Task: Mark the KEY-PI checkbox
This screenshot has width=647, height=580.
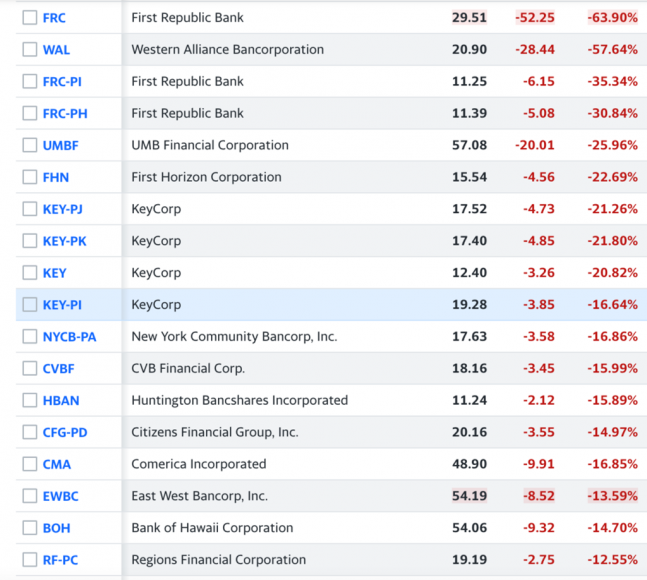Action: (x=29, y=305)
